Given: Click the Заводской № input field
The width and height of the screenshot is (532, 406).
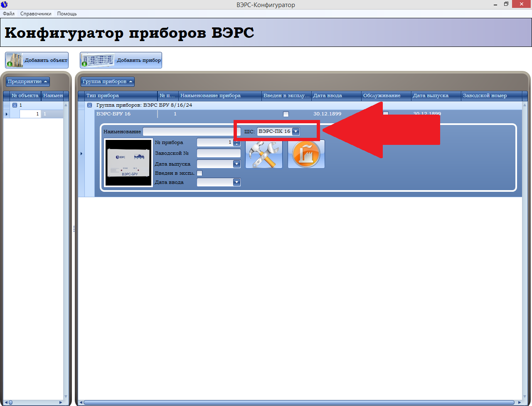Looking at the screenshot, I should coord(219,153).
